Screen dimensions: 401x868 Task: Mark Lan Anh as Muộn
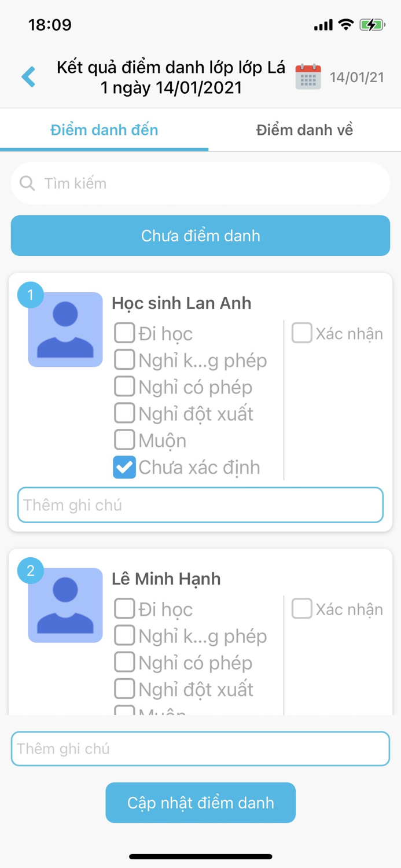click(124, 439)
